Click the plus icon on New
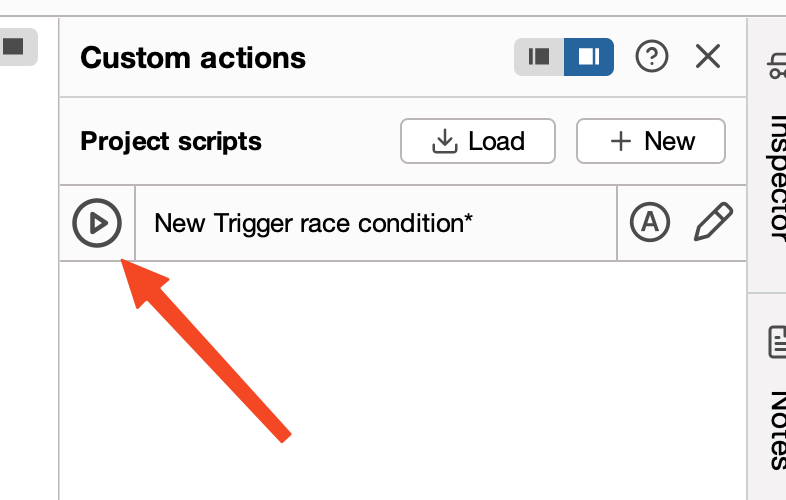Viewport: 786px width, 500px height. (621, 141)
